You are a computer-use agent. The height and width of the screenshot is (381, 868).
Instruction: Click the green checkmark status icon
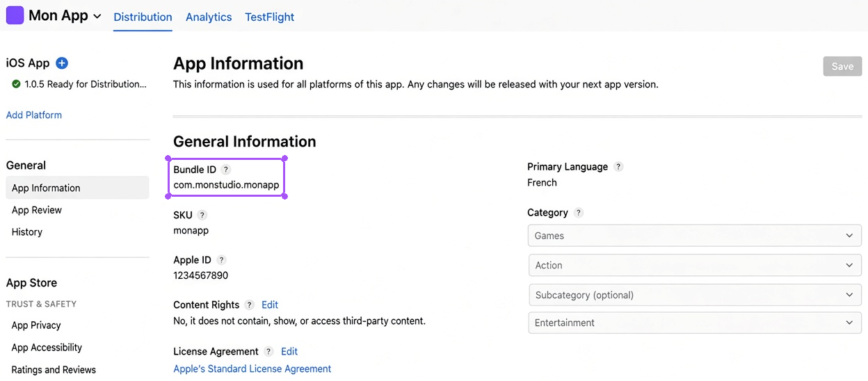coord(16,84)
